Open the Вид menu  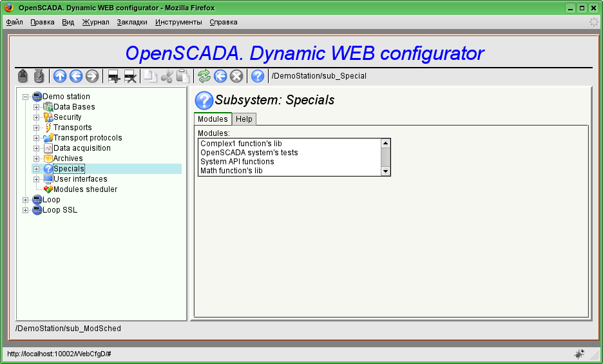pyautogui.click(x=68, y=23)
